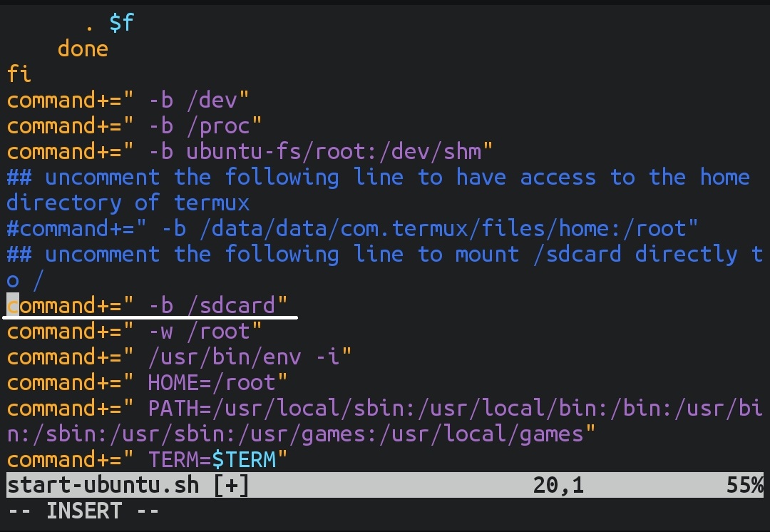Viewport: 770px width, 532px height.
Task: Click the '. $f' source line
Action: tap(109, 23)
